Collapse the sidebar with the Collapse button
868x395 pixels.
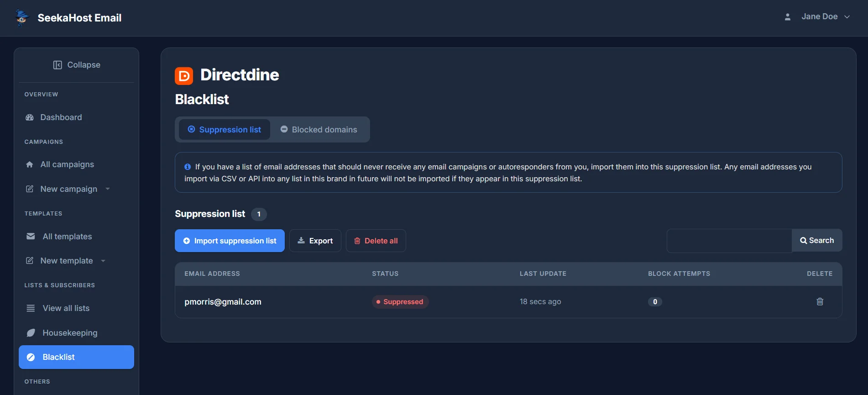[77, 65]
